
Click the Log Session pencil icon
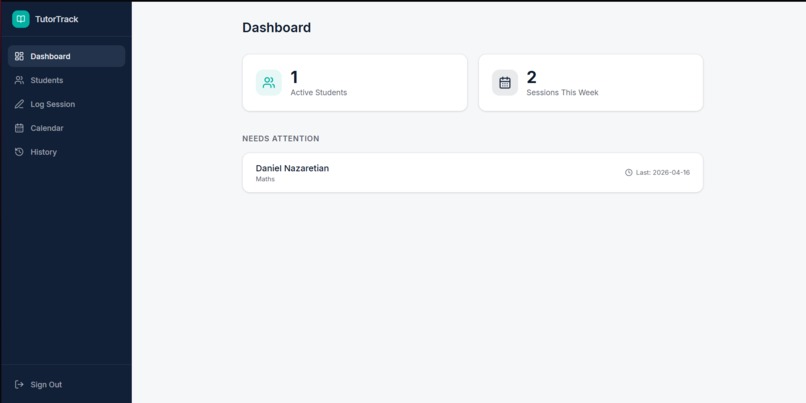[x=19, y=104]
